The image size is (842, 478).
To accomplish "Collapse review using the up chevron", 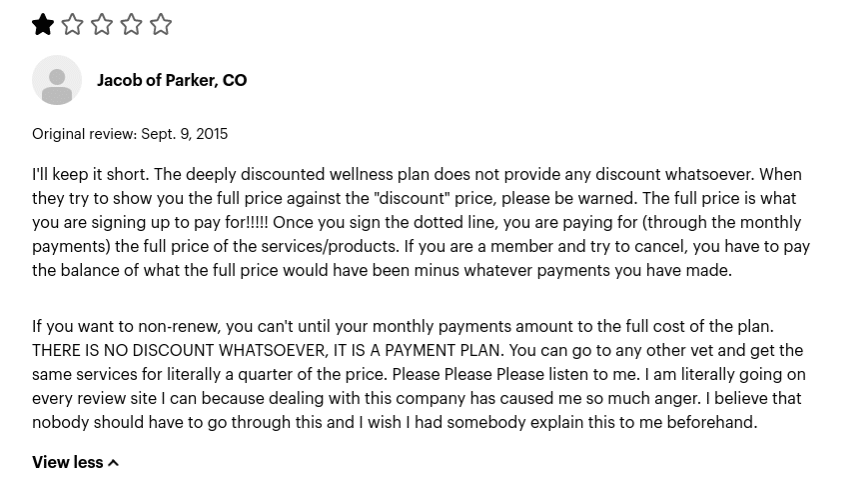I will 113,463.
